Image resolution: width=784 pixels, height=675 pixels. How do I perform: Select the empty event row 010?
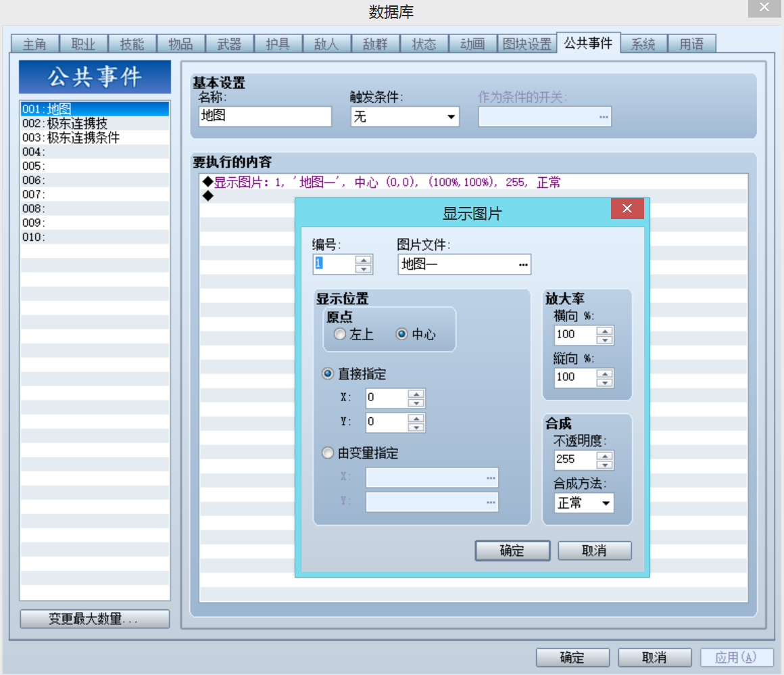(95, 237)
